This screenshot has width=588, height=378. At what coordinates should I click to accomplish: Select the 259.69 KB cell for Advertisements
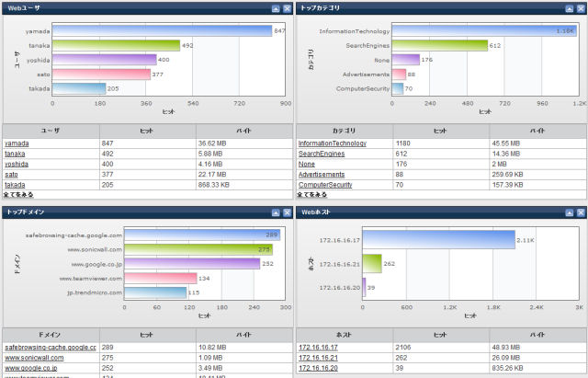tap(537, 175)
